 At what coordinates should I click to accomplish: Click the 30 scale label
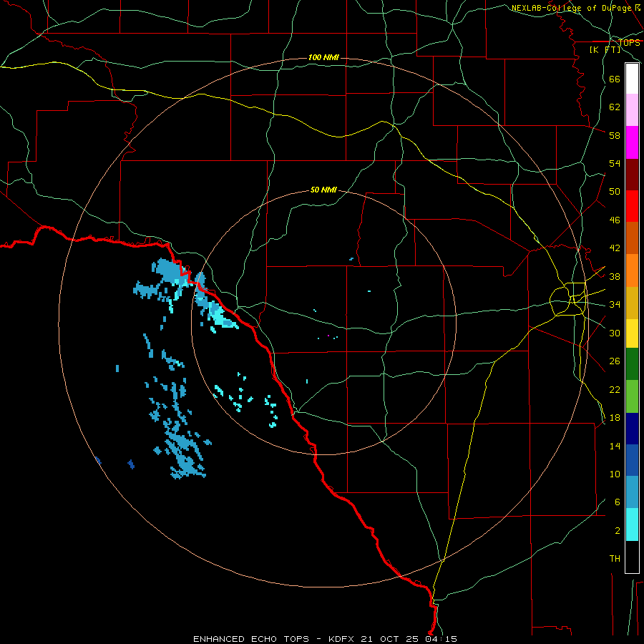click(x=615, y=333)
